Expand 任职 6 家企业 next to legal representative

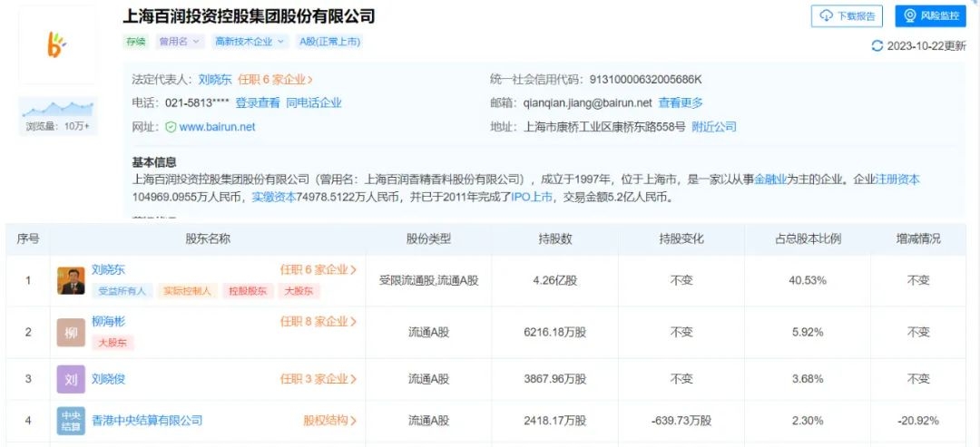(x=275, y=80)
